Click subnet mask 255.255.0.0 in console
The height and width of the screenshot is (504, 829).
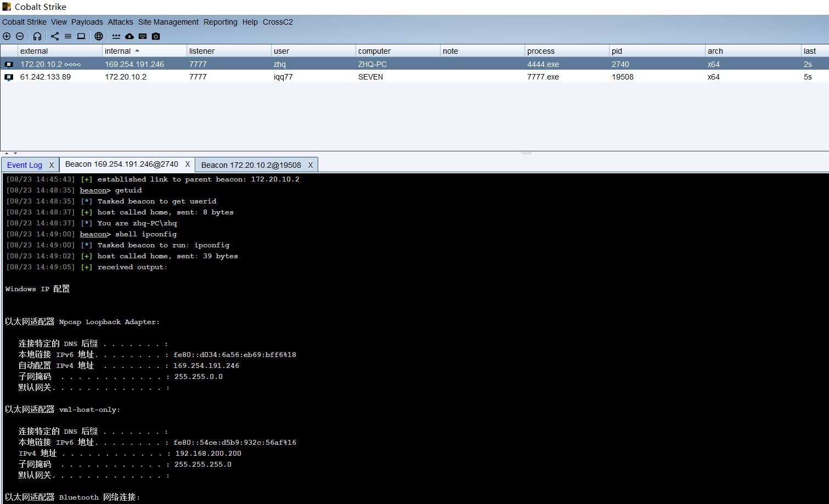pyautogui.click(x=199, y=377)
